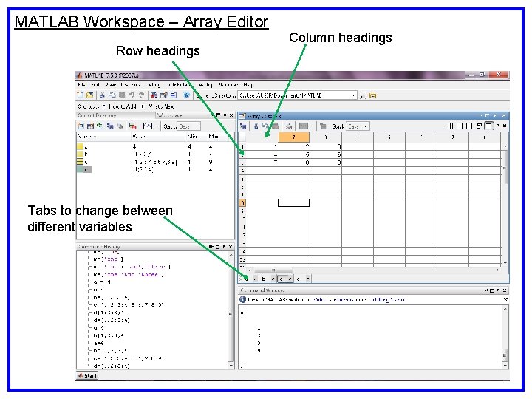Image resolution: width=532 pixels, height=399 pixels.
Task: Click Delete variable icon in Workspace toolbar
Action: point(133,126)
